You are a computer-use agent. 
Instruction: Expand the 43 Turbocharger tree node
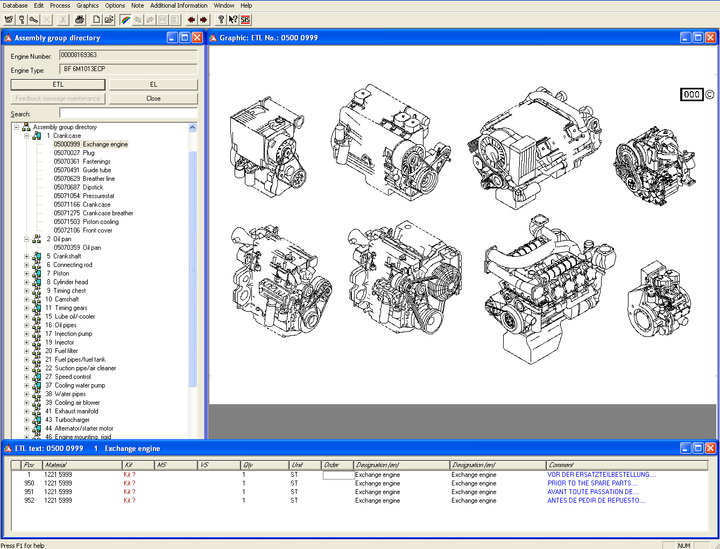click(27, 420)
